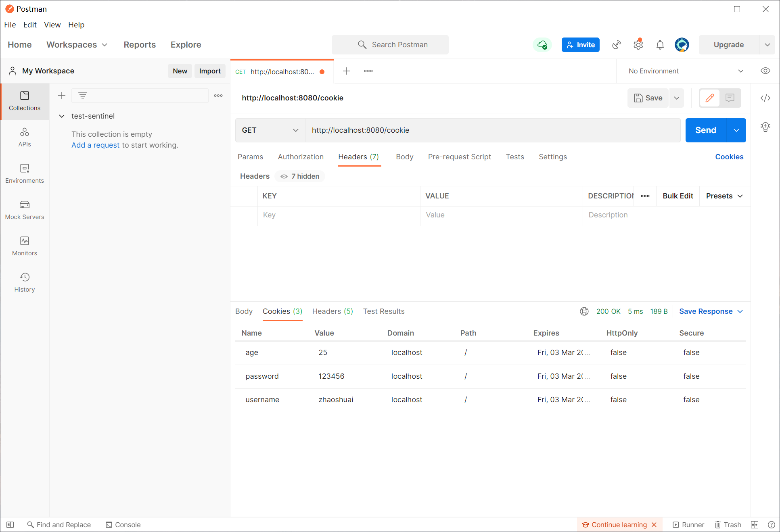The width and height of the screenshot is (780, 532).
Task: Expand the Send button dropdown arrow
Action: click(736, 130)
